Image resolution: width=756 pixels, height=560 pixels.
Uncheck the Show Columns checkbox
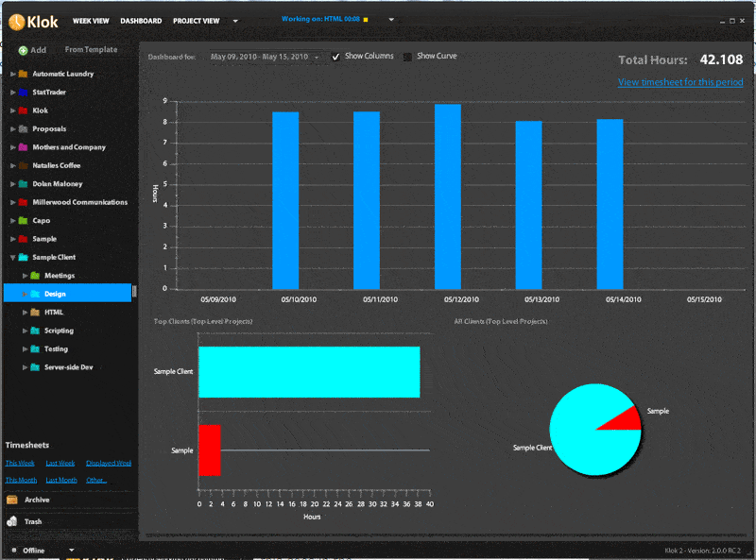pyautogui.click(x=335, y=57)
